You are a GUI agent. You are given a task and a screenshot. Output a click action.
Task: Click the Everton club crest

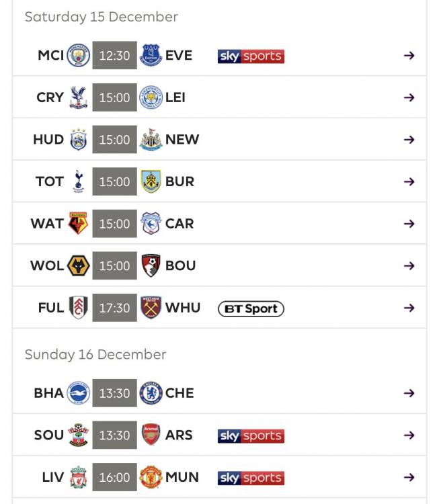151,56
